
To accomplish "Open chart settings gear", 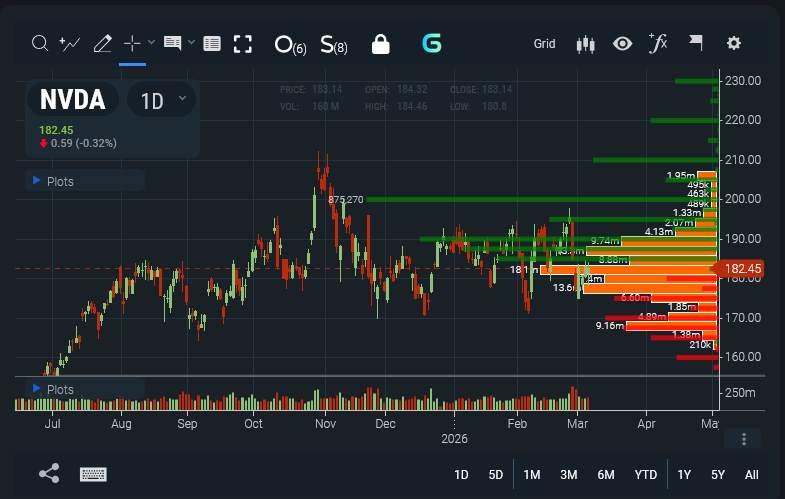I will tap(733, 43).
